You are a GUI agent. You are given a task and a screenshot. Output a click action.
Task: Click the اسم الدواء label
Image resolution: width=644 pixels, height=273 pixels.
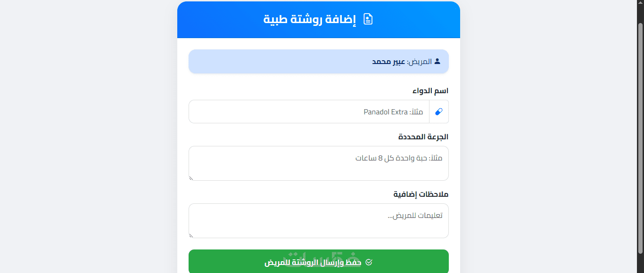coord(430,90)
